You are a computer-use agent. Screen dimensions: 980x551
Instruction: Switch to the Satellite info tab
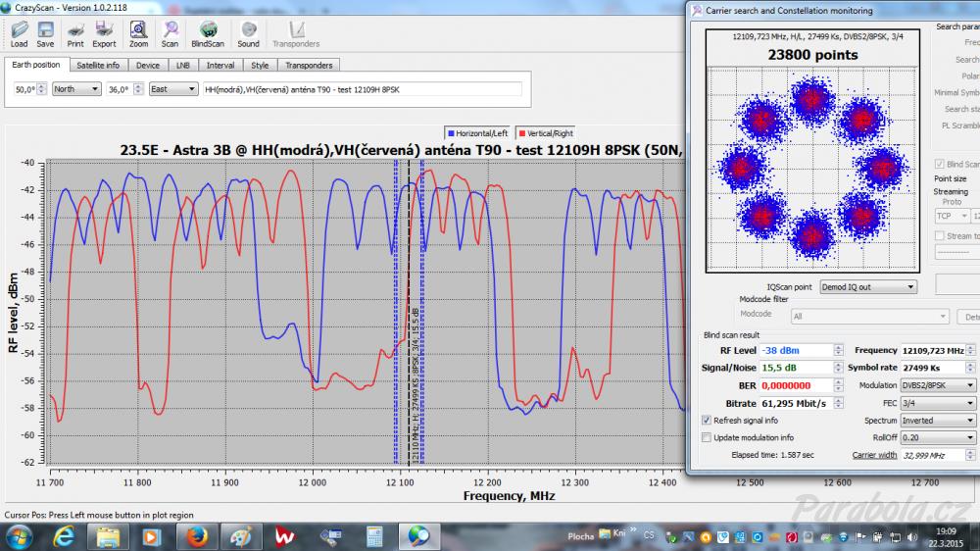97,65
